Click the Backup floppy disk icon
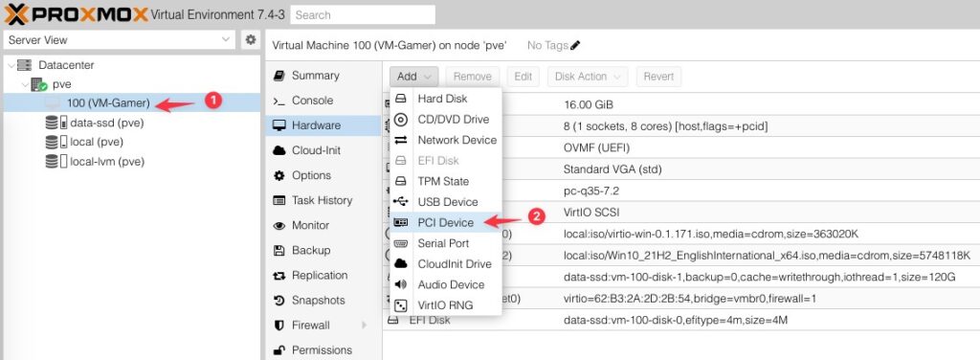Image resolution: width=980 pixels, height=360 pixels. [279, 251]
